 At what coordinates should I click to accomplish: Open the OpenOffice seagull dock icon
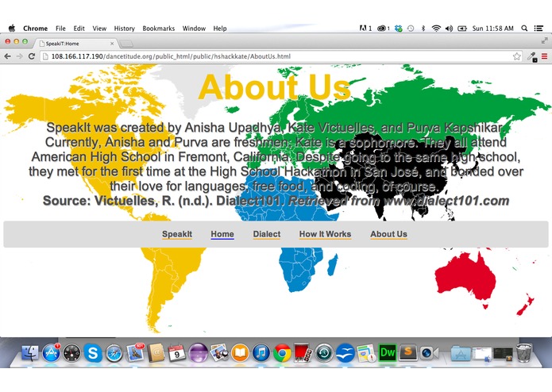coord(345,353)
